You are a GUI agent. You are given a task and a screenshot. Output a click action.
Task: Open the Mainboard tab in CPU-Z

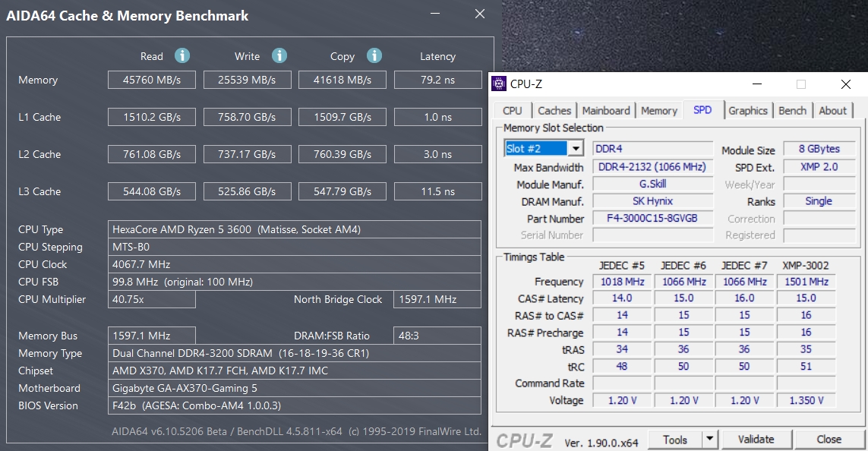[605, 111]
